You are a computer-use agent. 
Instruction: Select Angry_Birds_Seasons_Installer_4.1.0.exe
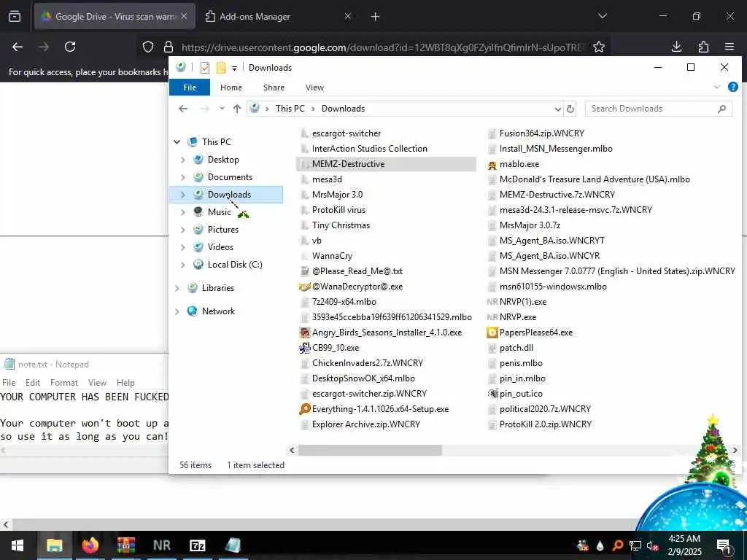point(387,332)
